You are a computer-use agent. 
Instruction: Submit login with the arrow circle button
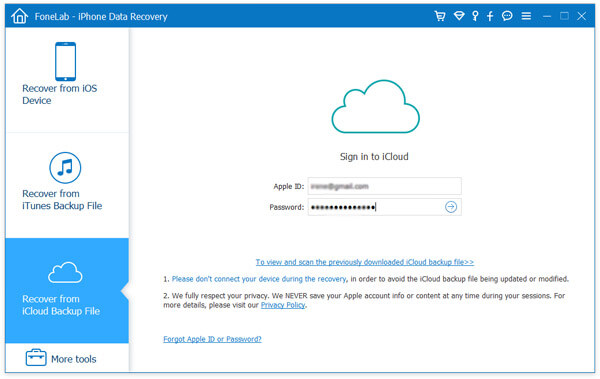(x=451, y=207)
